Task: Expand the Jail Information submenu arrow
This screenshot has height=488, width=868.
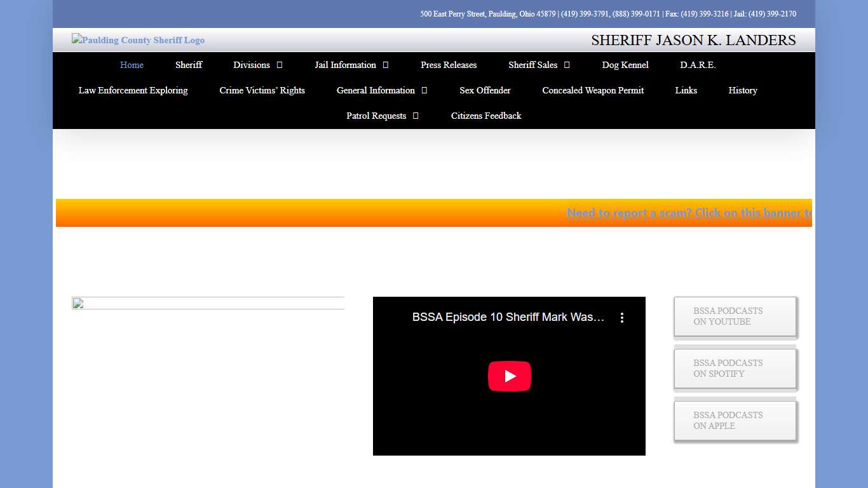Action: tap(386, 65)
